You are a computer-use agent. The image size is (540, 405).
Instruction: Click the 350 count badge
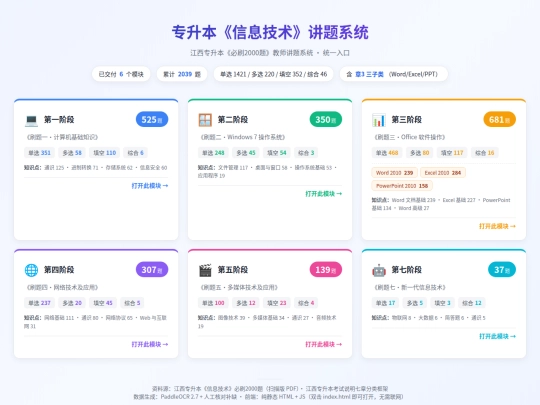coord(326,120)
